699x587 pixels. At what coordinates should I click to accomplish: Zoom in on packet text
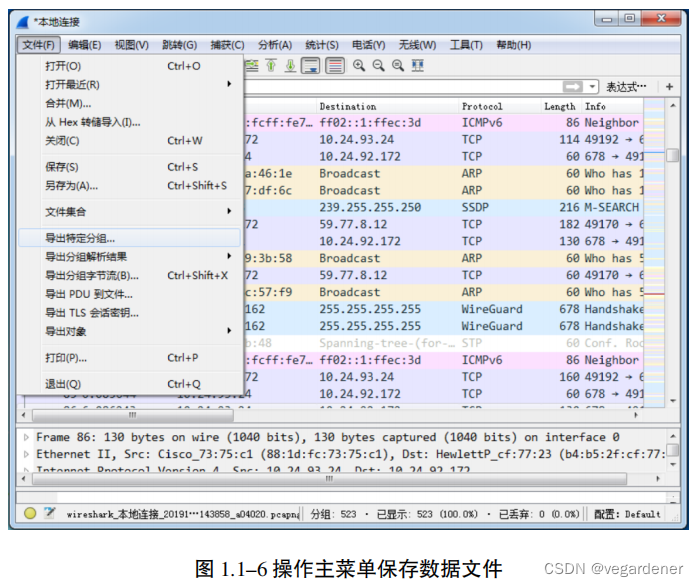click(x=359, y=66)
